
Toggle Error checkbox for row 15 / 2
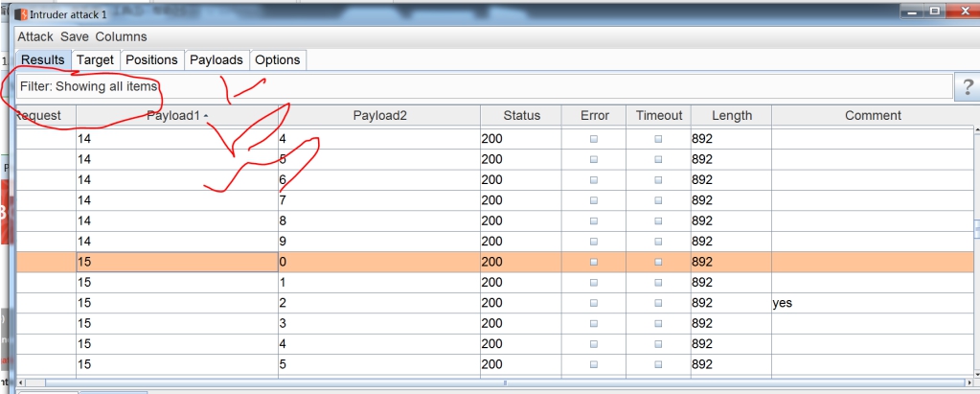coord(594,303)
